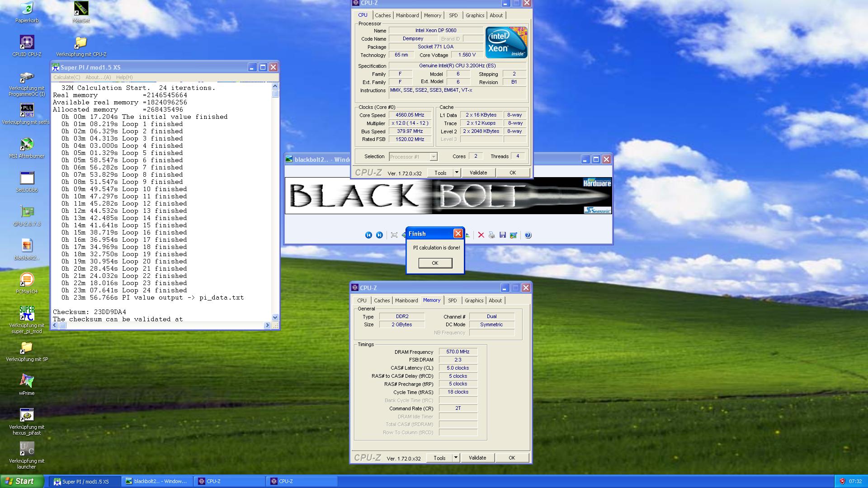Open the Verknüpfung mit hexus_pifast shortcut

27,421
